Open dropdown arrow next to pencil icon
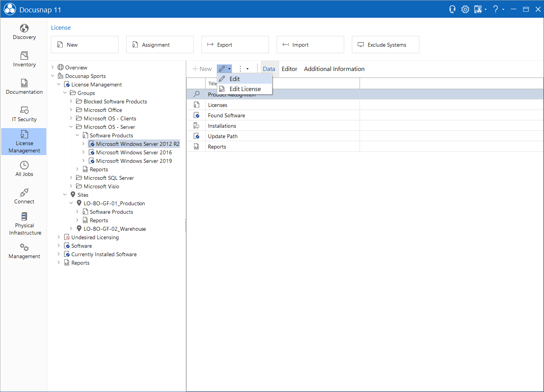 click(x=229, y=69)
